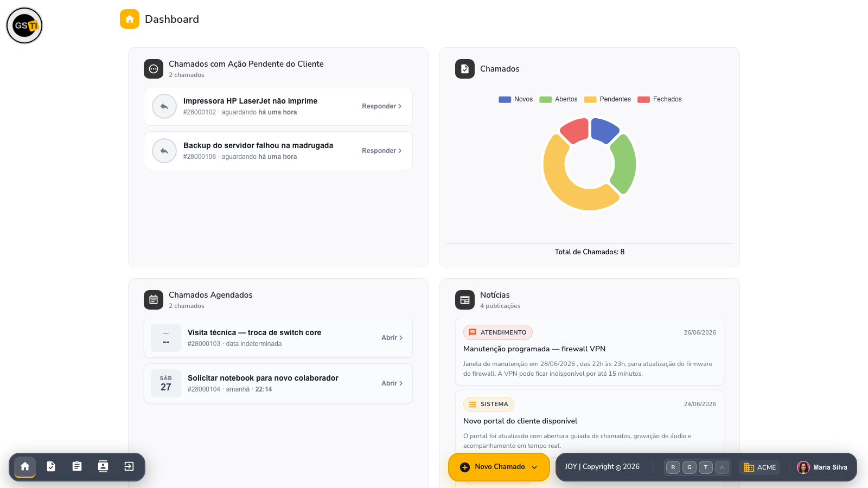Click the ATENDIMENTO category tag
Viewport: 868px width, 488px height.
498,332
